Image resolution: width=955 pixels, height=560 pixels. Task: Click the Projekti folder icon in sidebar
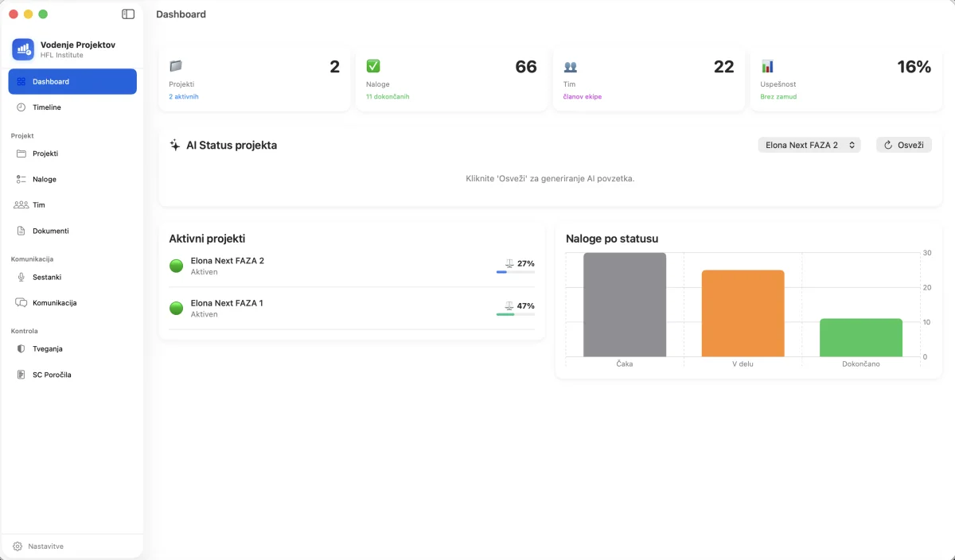tap(21, 154)
